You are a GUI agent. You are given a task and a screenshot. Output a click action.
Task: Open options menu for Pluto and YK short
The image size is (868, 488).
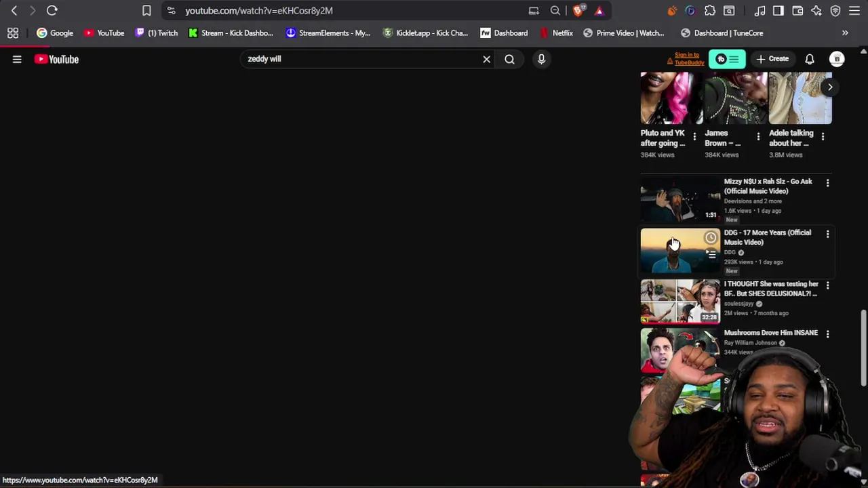pos(694,137)
